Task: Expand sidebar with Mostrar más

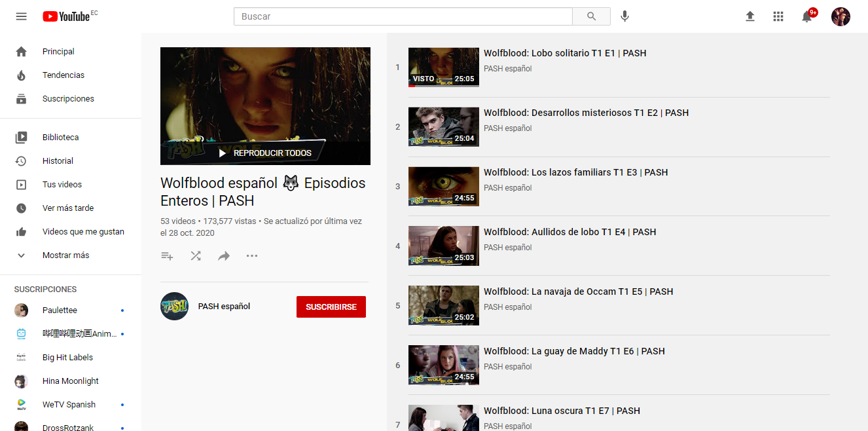Action: click(65, 255)
